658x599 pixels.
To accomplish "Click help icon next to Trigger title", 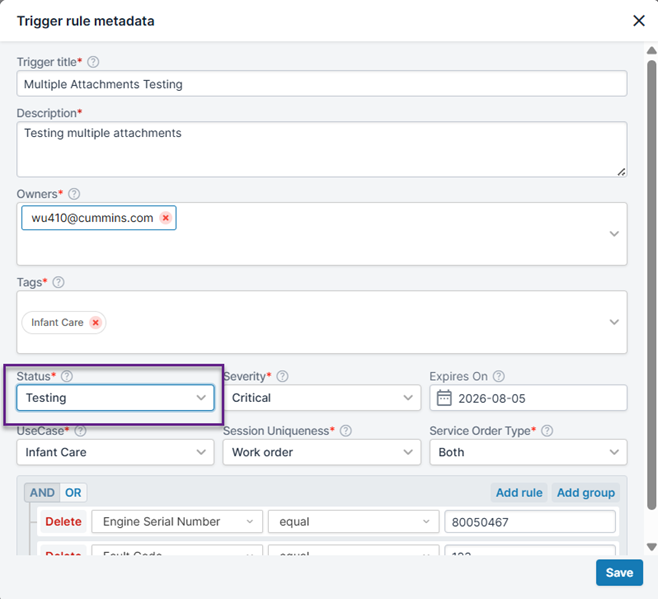I will click(93, 62).
